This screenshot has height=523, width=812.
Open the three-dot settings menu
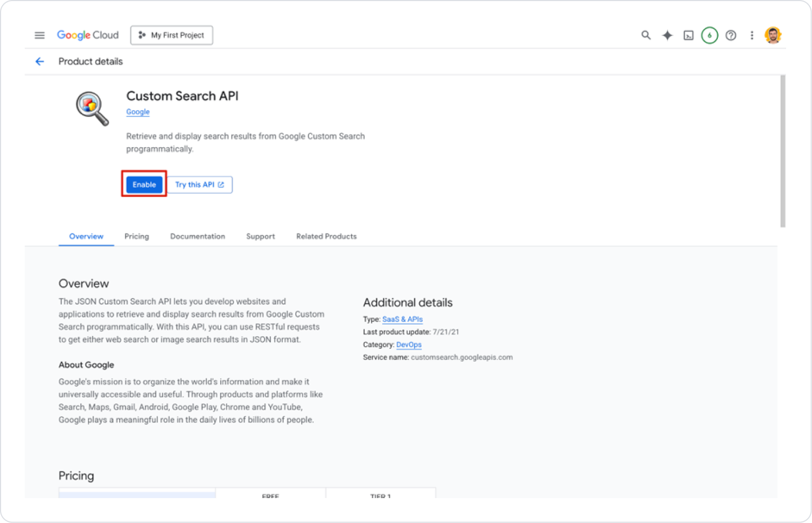pyautogui.click(x=752, y=35)
